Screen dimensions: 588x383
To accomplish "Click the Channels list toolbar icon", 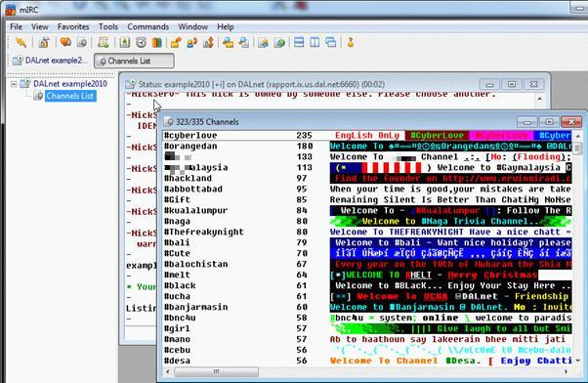I will tap(82, 42).
